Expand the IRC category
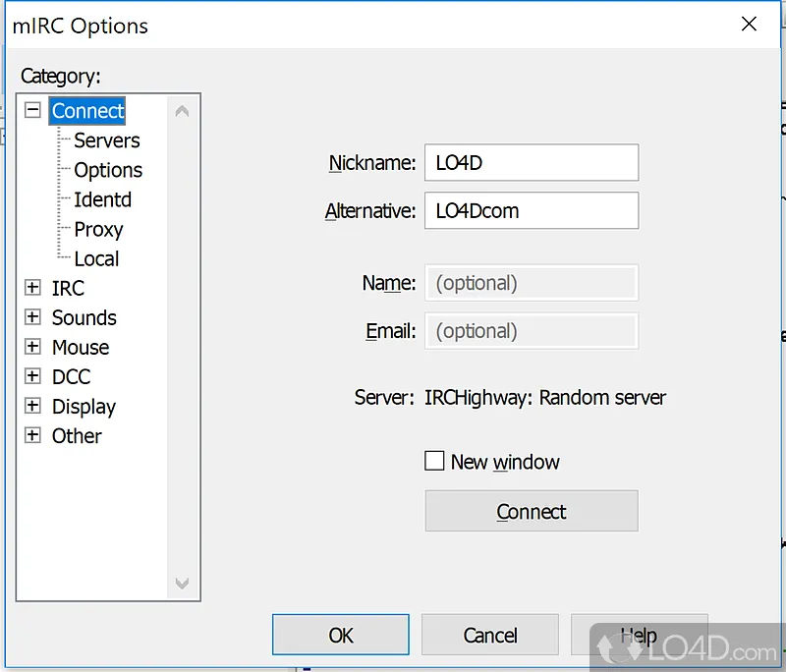This screenshot has height=672, width=786. [x=32, y=288]
